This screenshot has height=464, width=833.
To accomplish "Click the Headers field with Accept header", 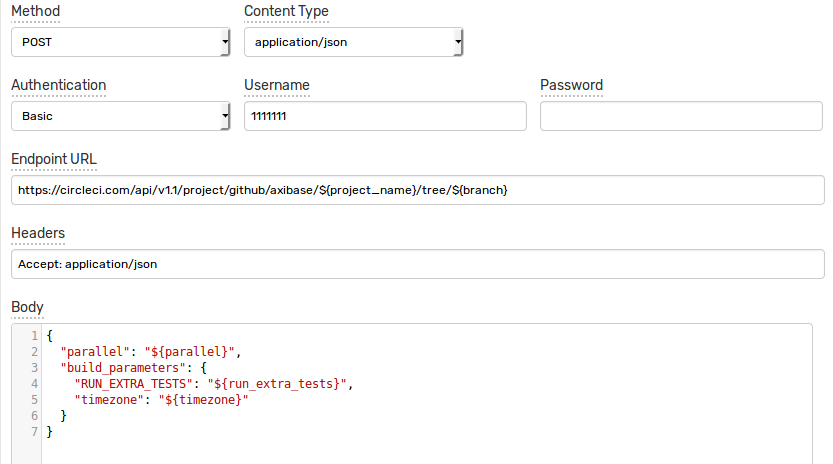I will pos(418,264).
